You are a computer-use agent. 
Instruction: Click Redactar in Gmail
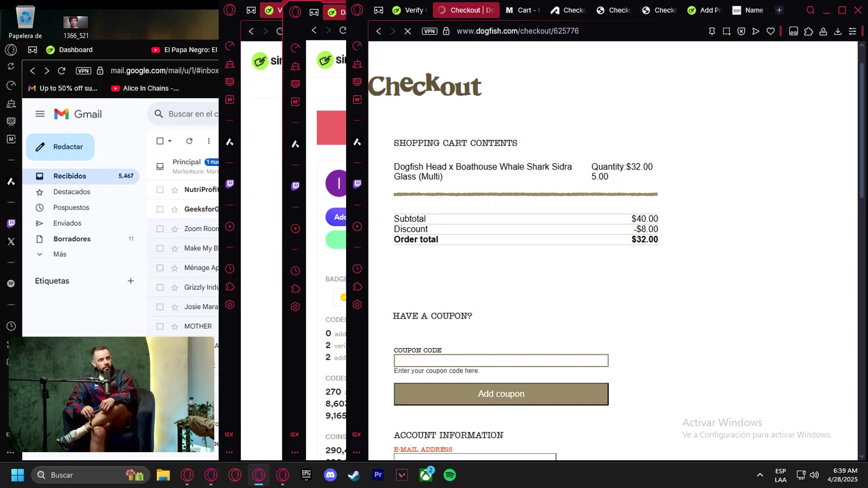coord(60,147)
